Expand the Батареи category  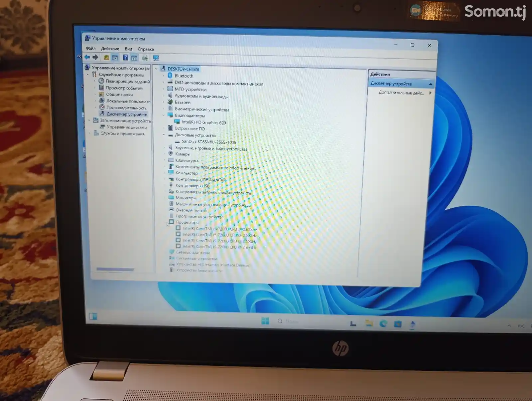tap(164, 102)
